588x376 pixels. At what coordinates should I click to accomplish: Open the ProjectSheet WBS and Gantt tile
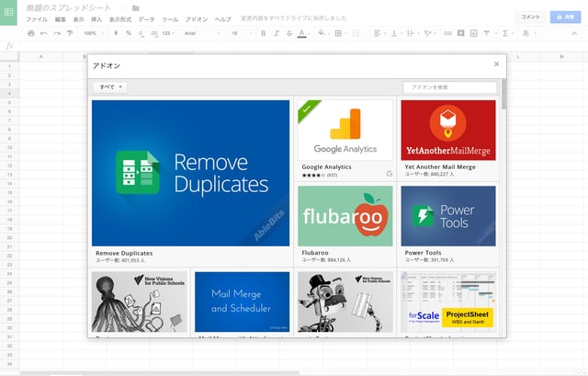coord(448,302)
